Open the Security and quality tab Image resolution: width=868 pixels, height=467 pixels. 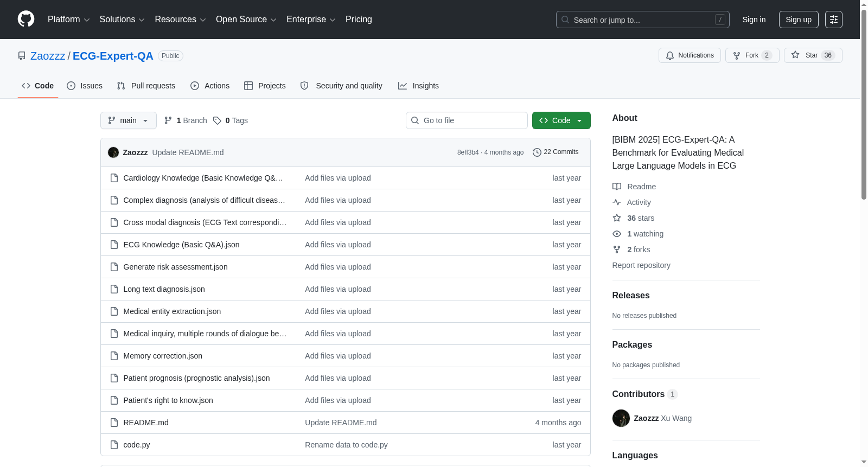tap(341, 86)
